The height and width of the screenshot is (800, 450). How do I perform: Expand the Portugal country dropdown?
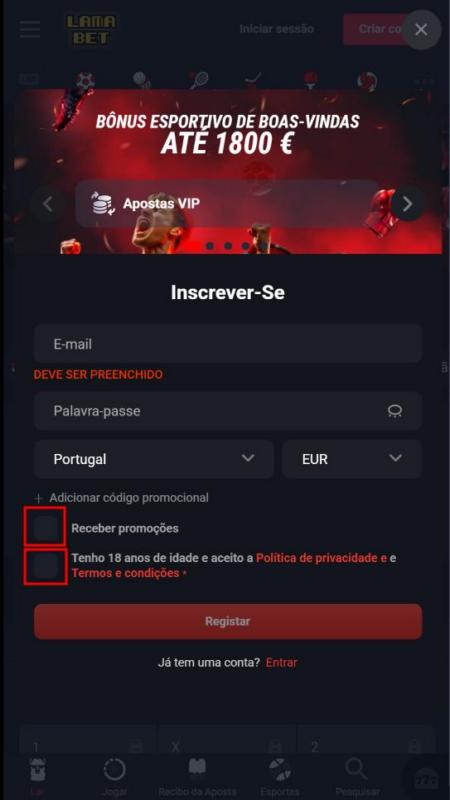(154, 459)
